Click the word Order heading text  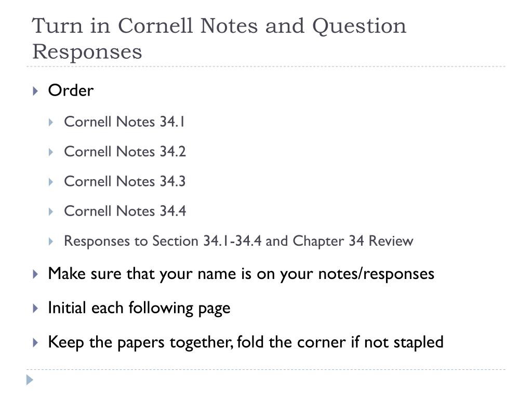(71, 90)
